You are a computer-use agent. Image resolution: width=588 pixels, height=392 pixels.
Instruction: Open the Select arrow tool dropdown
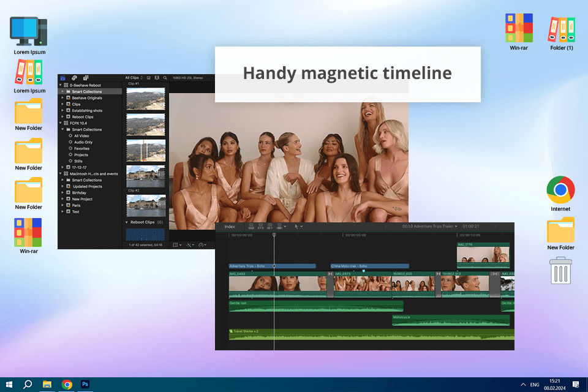coord(299,227)
